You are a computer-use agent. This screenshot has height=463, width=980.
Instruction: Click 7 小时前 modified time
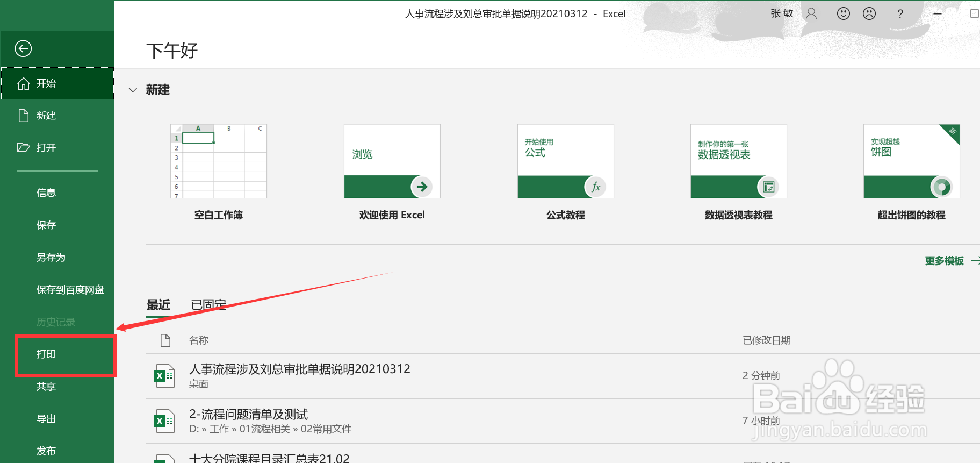pyautogui.click(x=761, y=421)
